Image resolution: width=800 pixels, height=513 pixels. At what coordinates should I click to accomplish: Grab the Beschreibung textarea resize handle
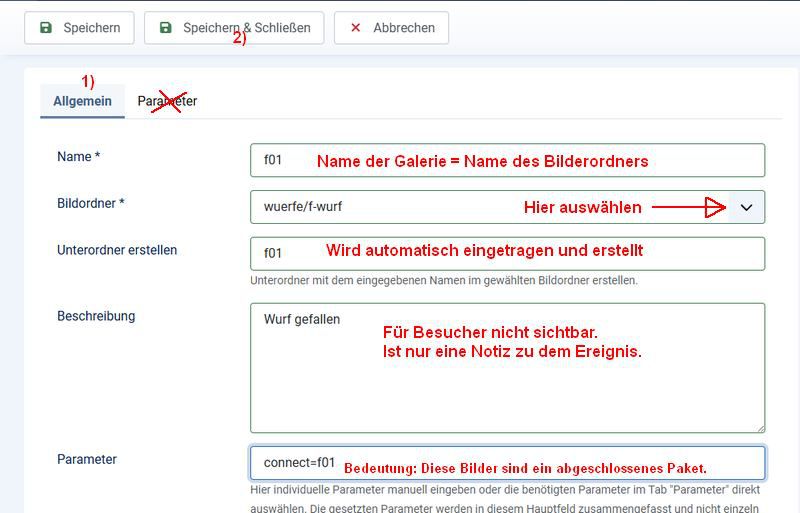(759, 427)
